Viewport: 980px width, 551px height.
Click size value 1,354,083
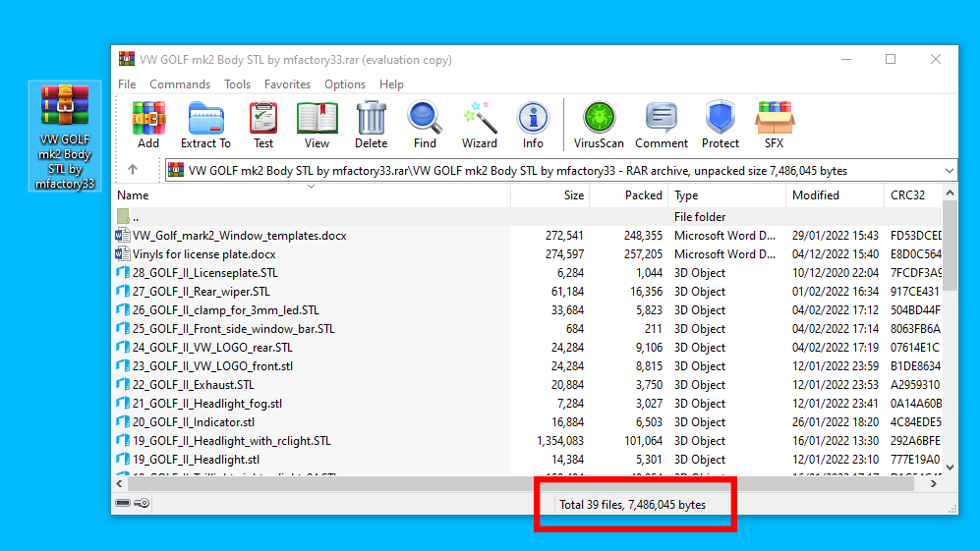coord(560,440)
